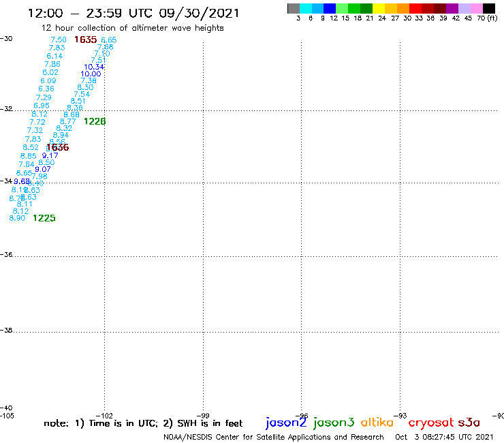Click the -99 longitude axis label
Viewport: 504px width, 443px height.
[203, 416]
